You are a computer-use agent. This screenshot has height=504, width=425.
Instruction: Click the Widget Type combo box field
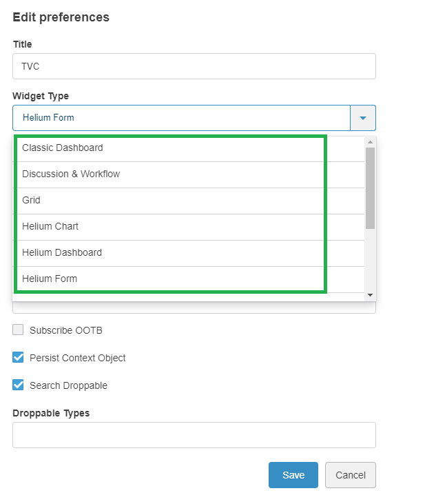point(181,118)
